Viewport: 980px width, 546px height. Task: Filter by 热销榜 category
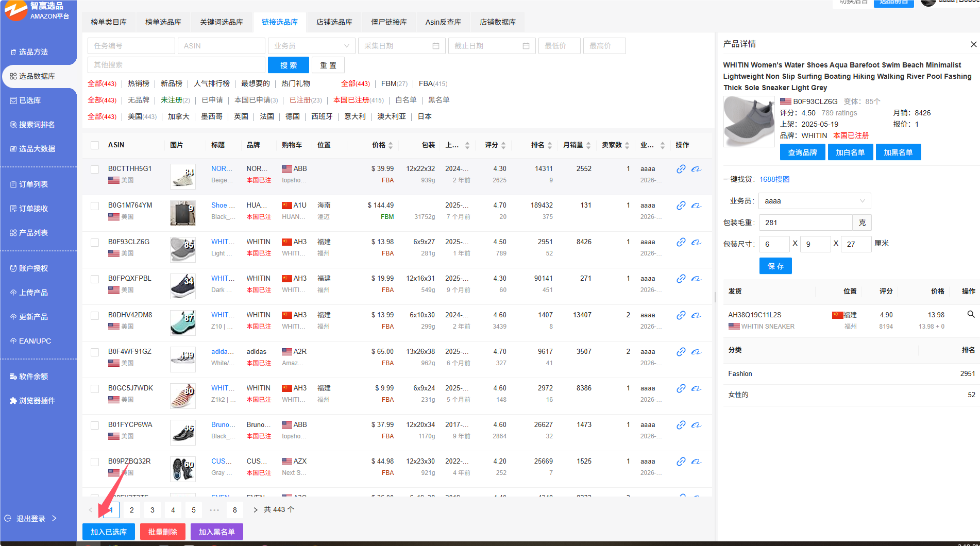point(139,83)
